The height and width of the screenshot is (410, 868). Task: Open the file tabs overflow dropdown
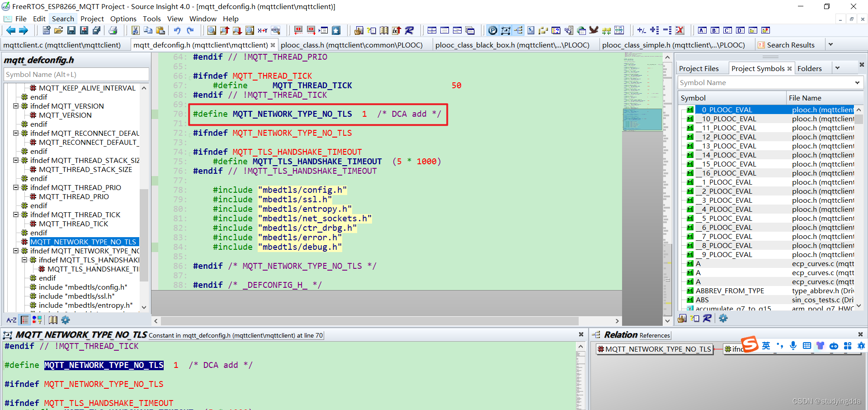click(830, 44)
